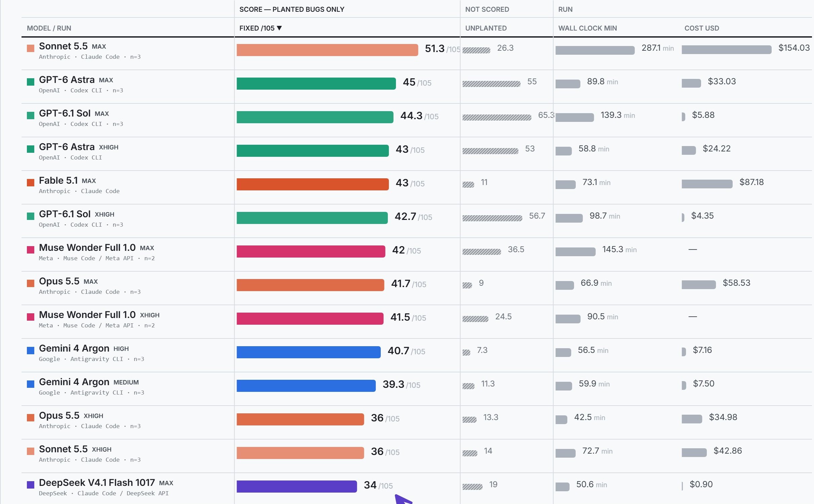Sort by the FIXED /105 column header
Viewport: 814px width, 504px height.
[x=260, y=28]
